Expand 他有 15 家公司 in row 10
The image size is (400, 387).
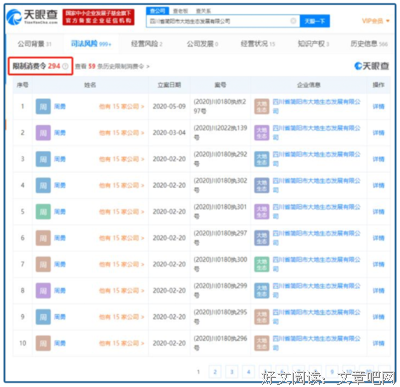(122, 343)
